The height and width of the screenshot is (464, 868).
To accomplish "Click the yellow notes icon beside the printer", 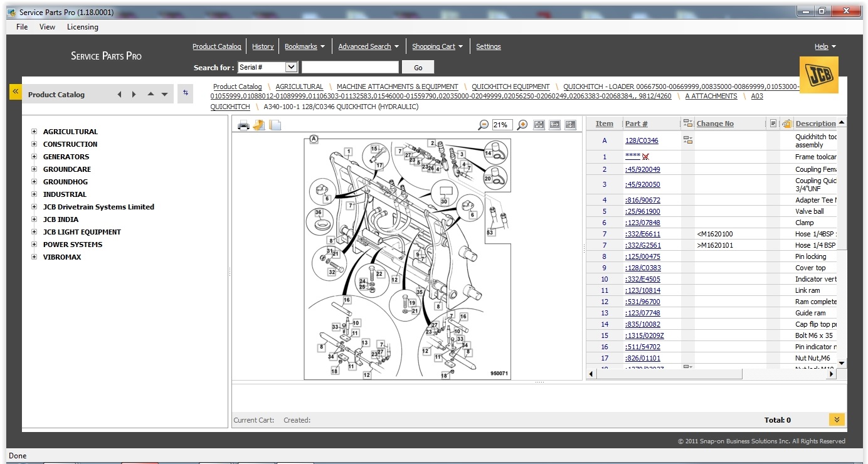I will click(259, 125).
